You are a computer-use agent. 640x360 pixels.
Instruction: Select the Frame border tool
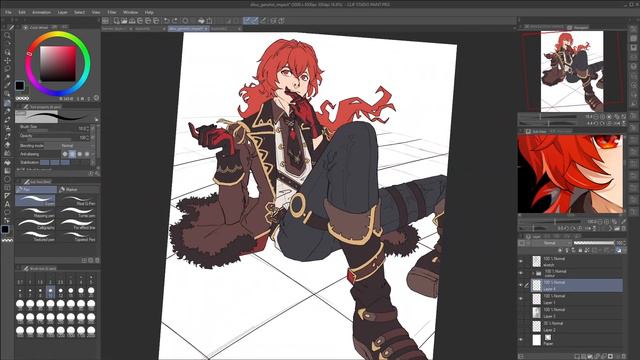point(7,187)
